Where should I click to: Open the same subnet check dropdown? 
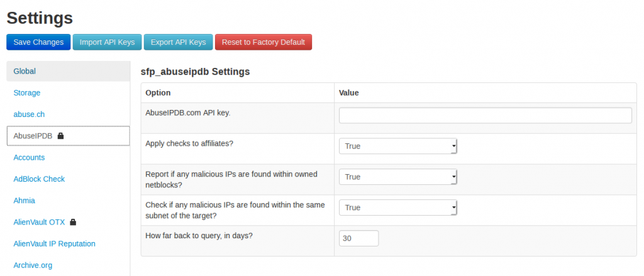pyautogui.click(x=397, y=207)
